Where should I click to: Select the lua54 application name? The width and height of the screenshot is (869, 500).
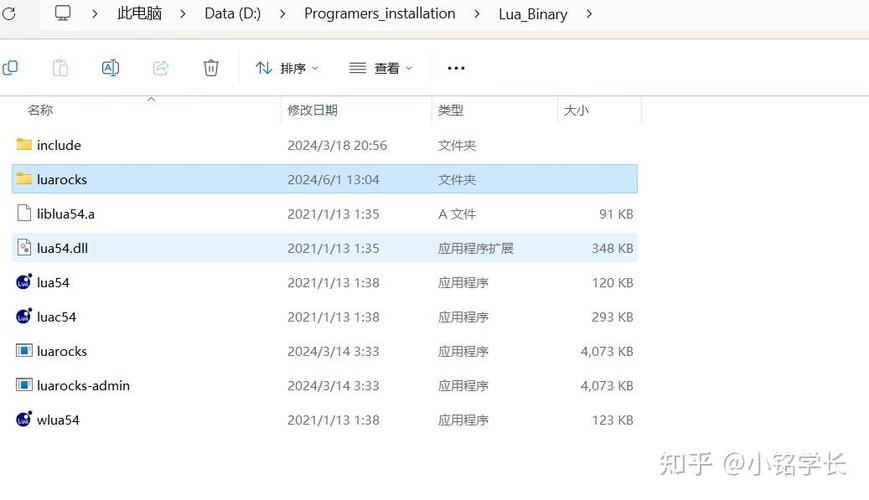[x=53, y=283]
